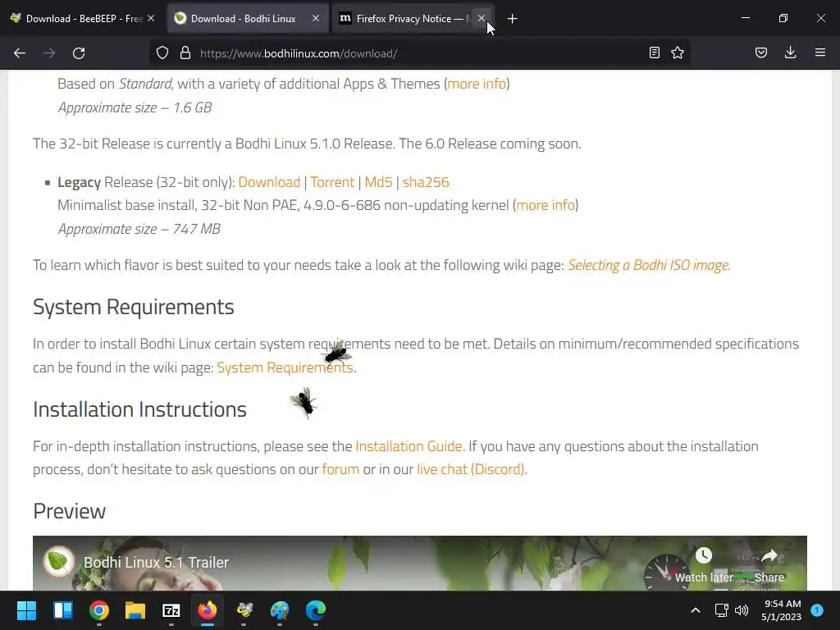The height and width of the screenshot is (630, 840).
Task: Open the tracking protection shield icon
Action: coord(162,53)
